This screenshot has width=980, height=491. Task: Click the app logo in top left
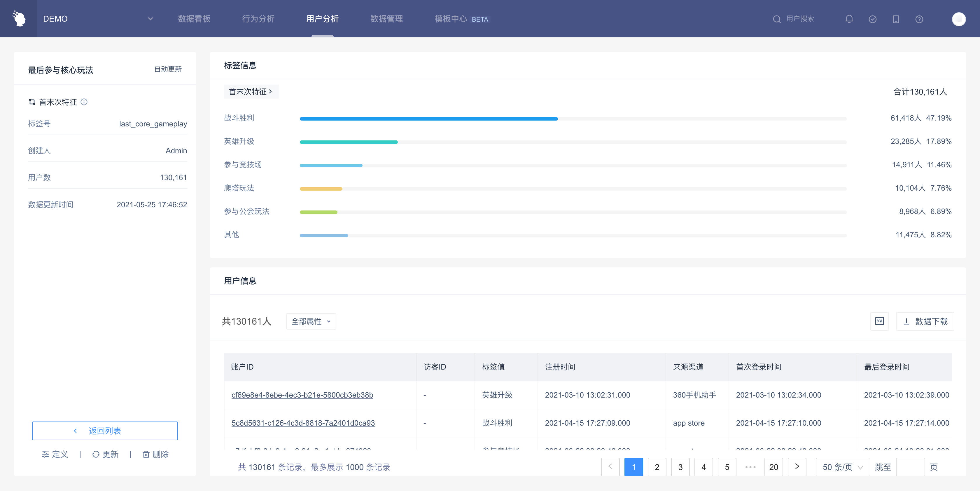[19, 19]
